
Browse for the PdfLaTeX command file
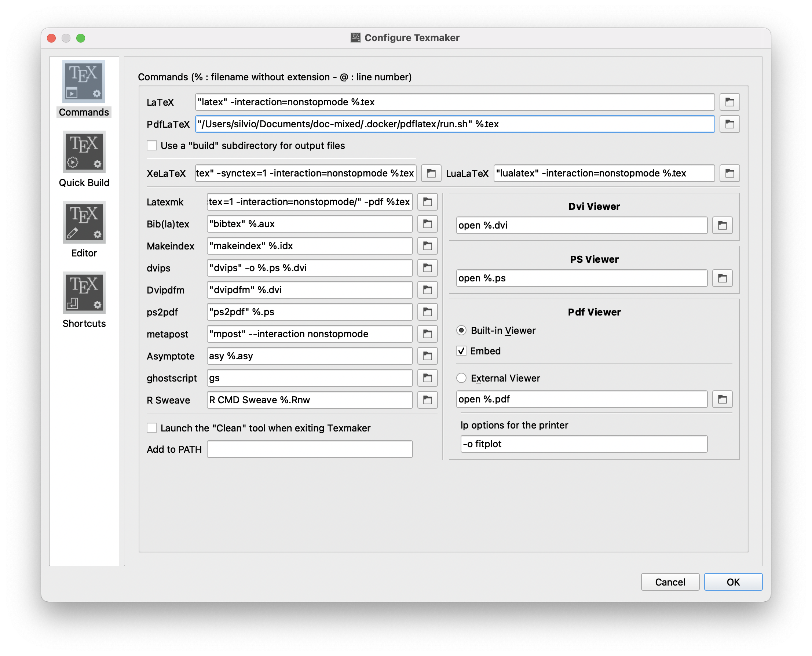point(729,124)
